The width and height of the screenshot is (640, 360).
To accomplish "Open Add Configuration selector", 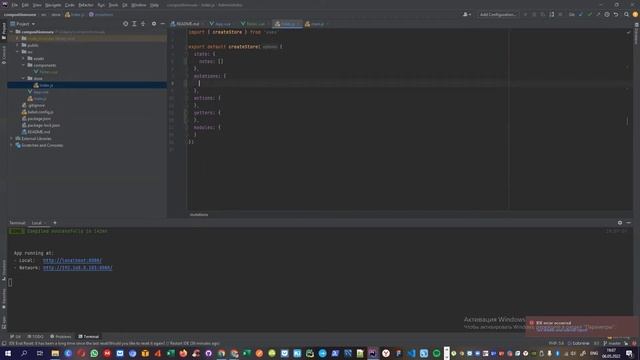I will (x=497, y=14).
